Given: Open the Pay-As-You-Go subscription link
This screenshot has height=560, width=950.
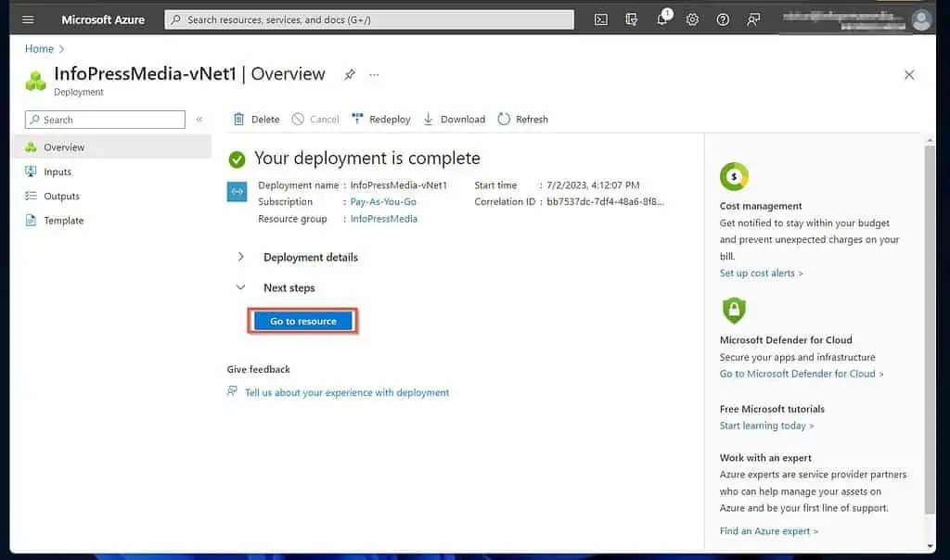Looking at the screenshot, I should (x=383, y=201).
